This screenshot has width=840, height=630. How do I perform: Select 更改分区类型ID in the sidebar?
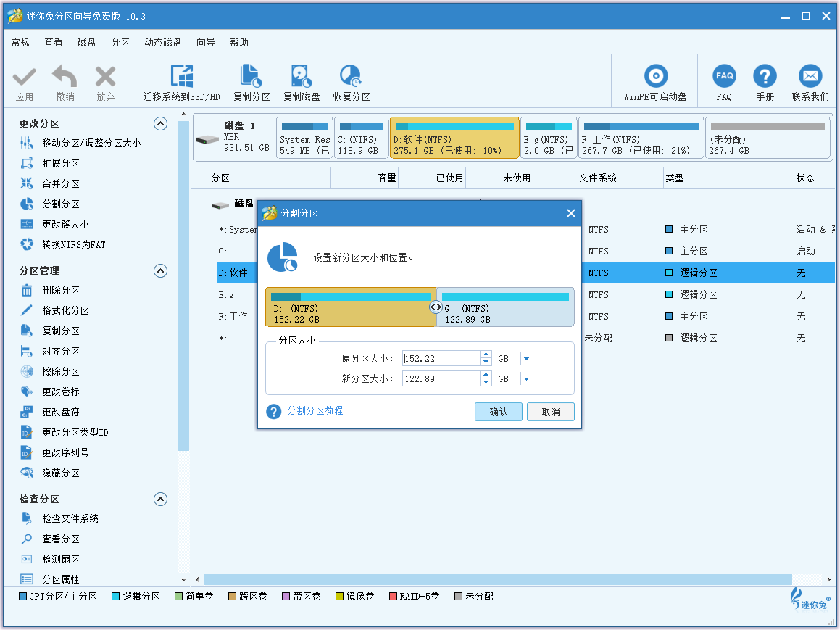pyautogui.click(x=75, y=432)
